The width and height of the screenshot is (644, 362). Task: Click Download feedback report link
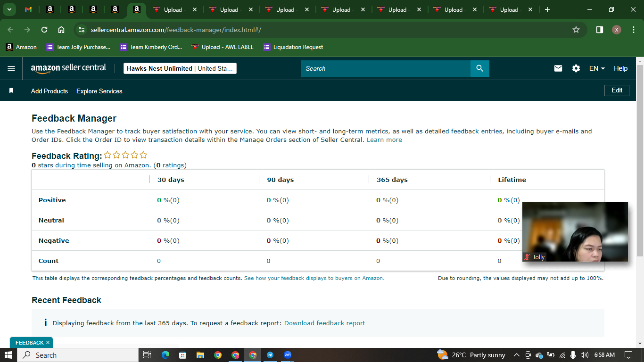pos(324,323)
